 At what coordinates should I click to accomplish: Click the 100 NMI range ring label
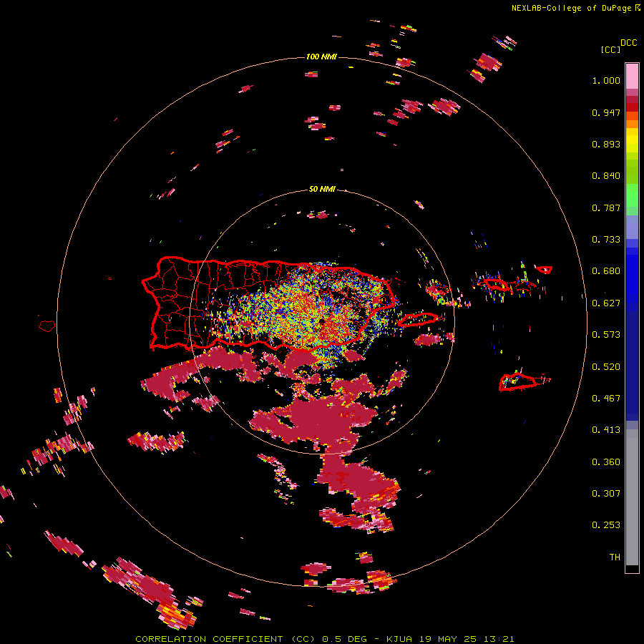point(321,57)
